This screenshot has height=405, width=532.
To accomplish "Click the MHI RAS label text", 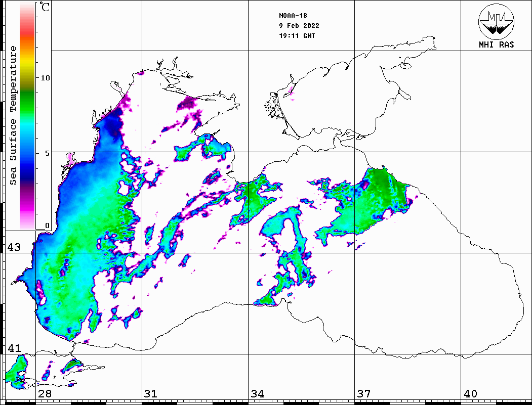I will 497,44.
